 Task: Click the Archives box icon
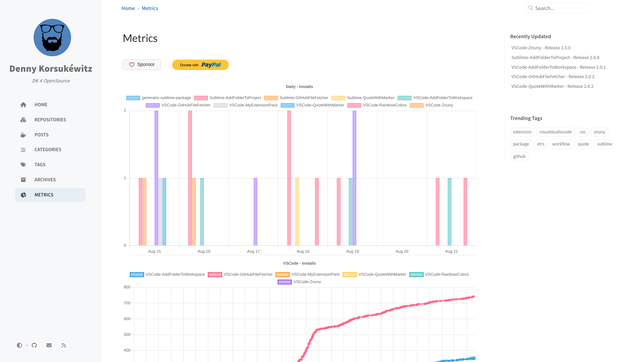coord(23,180)
